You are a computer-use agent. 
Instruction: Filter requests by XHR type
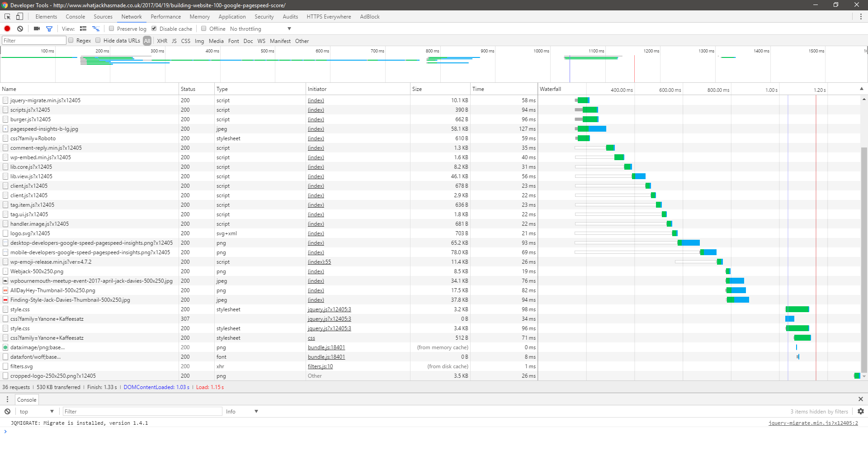(x=162, y=41)
